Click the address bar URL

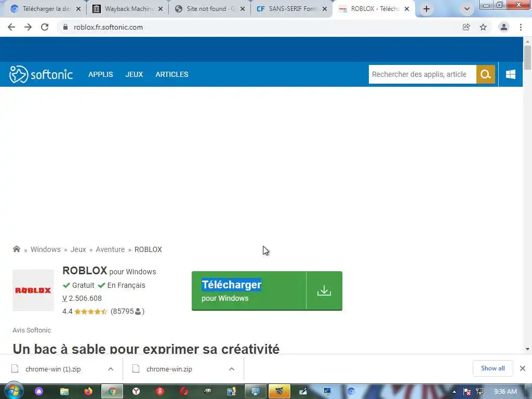click(x=108, y=27)
